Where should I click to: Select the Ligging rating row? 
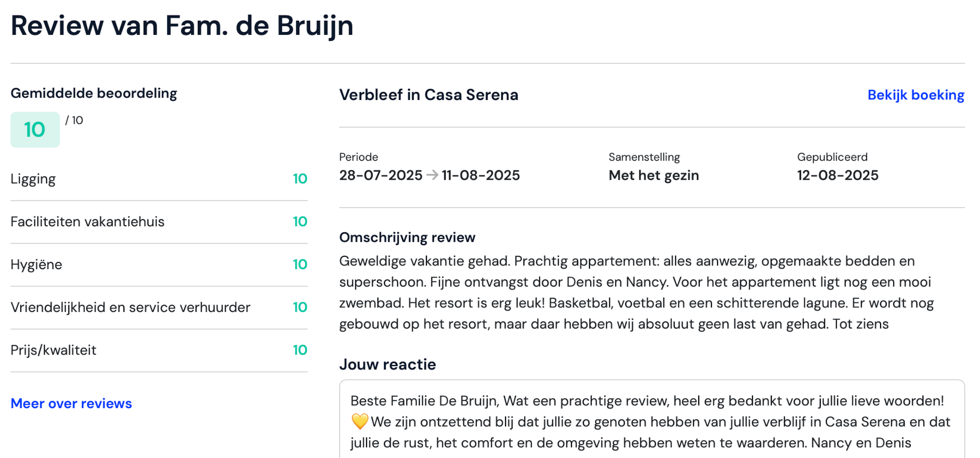pos(159,179)
